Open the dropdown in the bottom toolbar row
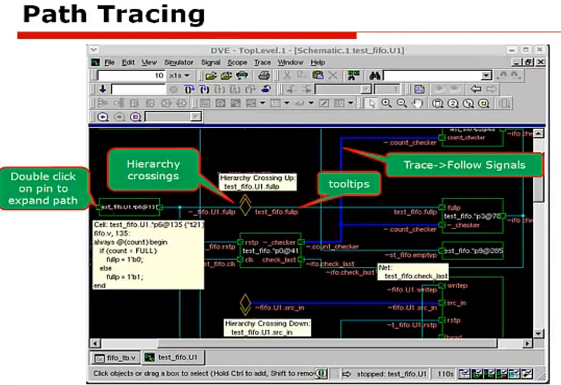Image resolution: width=561 pixels, height=385 pixels. click(196, 117)
